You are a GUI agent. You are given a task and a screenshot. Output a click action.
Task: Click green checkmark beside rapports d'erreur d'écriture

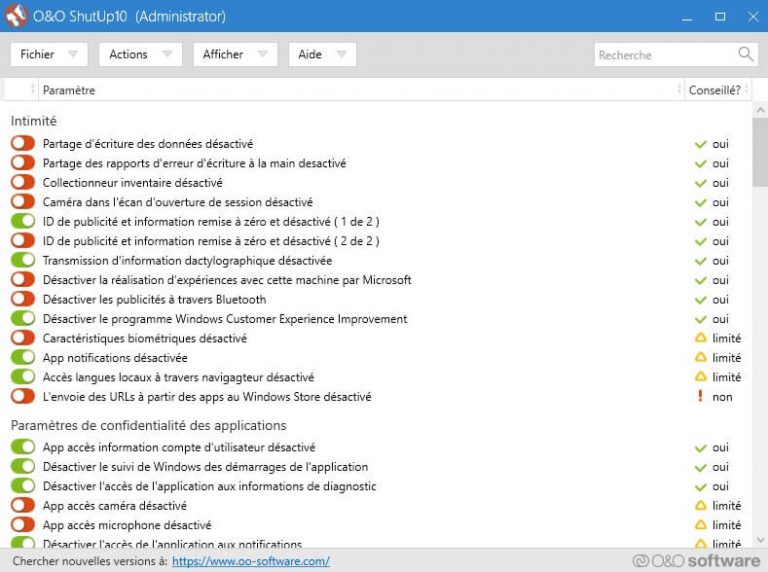tap(700, 164)
